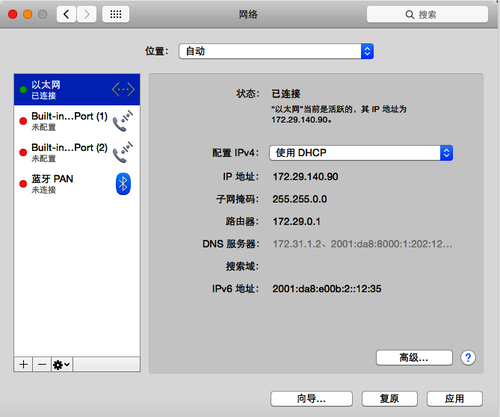Open advanced settings with 高级... button
This screenshot has width=500, height=417.
click(414, 358)
